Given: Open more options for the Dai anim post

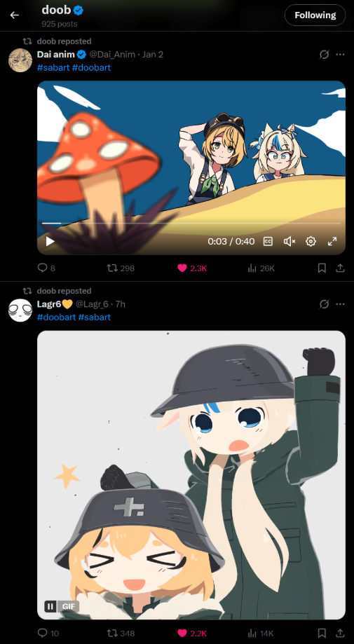Looking at the screenshot, I should (x=340, y=54).
